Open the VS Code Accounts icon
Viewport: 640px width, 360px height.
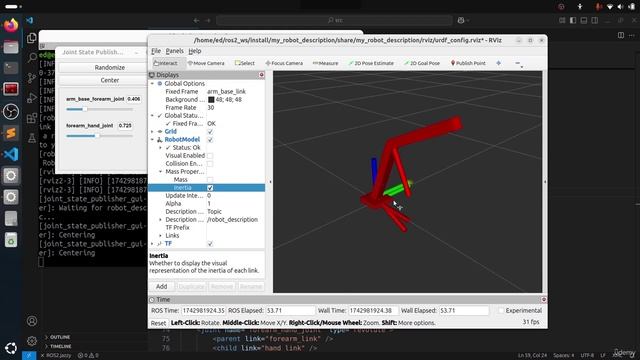coord(32,321)
